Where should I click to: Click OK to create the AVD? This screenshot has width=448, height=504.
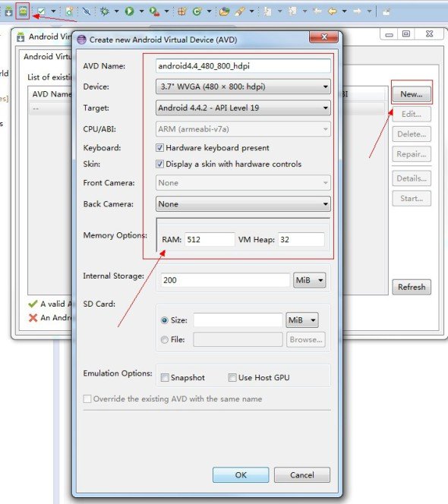(241, 474)
